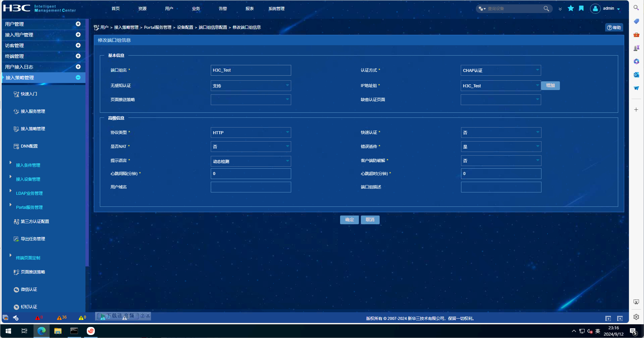This screenshot has width=644, height=338.
Task: Open the paper plane sidebar icon
Action: point(636,88)
